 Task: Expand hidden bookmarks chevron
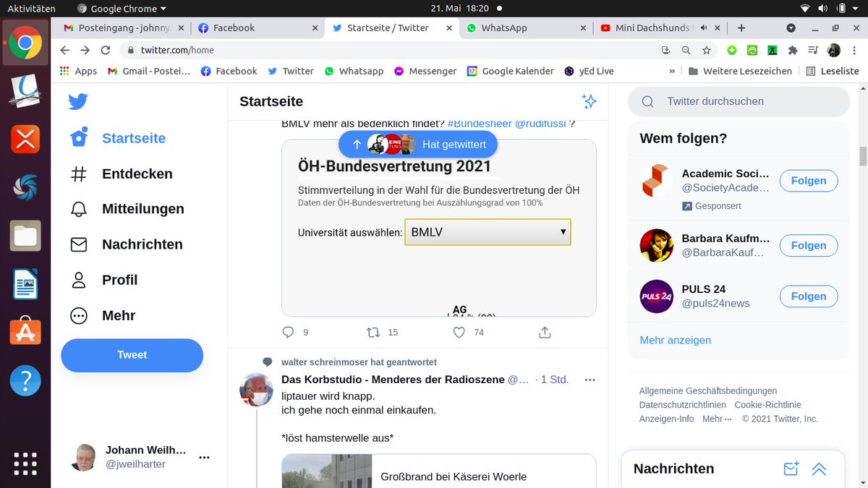tap(673, 71)
